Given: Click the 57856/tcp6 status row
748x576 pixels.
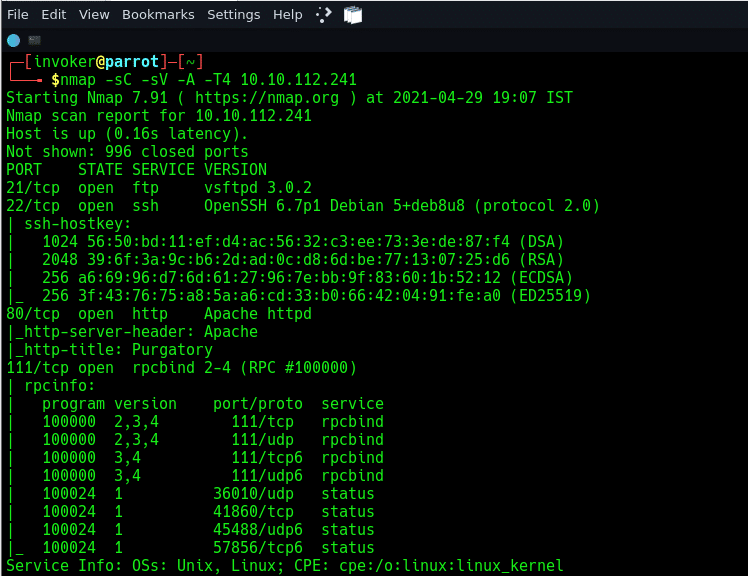Looking at the screenshot, I should (208, 547).
